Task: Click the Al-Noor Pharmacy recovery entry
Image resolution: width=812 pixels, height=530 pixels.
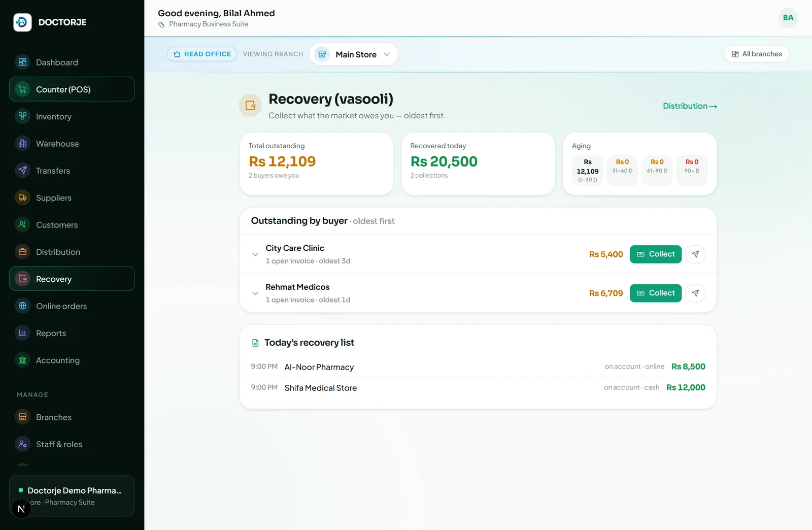Action: point(478,367)
